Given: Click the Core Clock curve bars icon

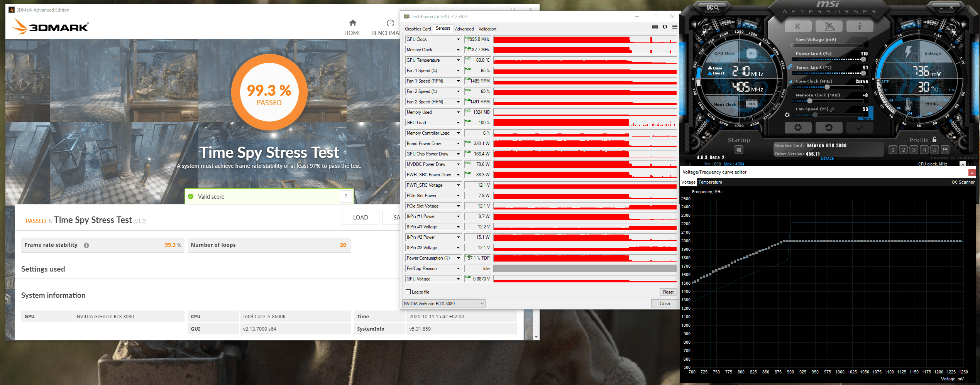Looking at the screenshot, I should coord(790,81).
